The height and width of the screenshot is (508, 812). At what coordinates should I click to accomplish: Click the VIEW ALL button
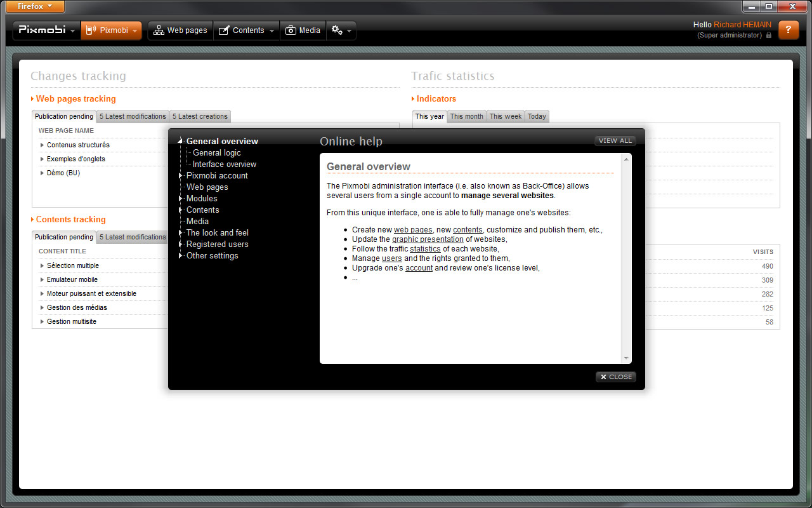click(615, 140)
